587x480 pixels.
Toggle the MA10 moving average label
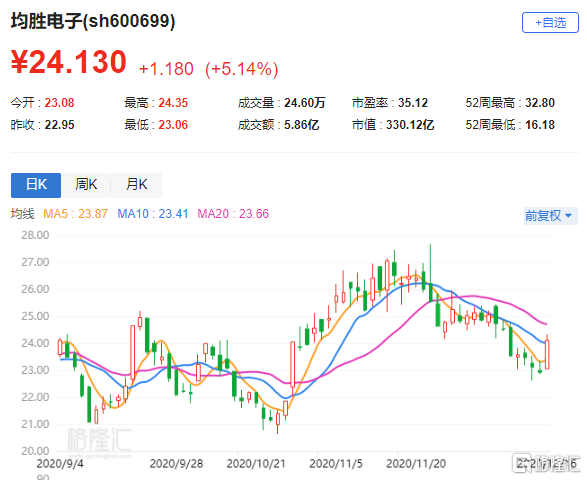pyautogui.click(x=153, y=214)
